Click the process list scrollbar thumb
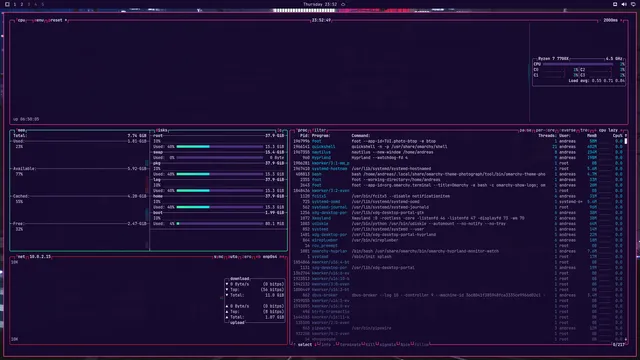 click(626, 141)
